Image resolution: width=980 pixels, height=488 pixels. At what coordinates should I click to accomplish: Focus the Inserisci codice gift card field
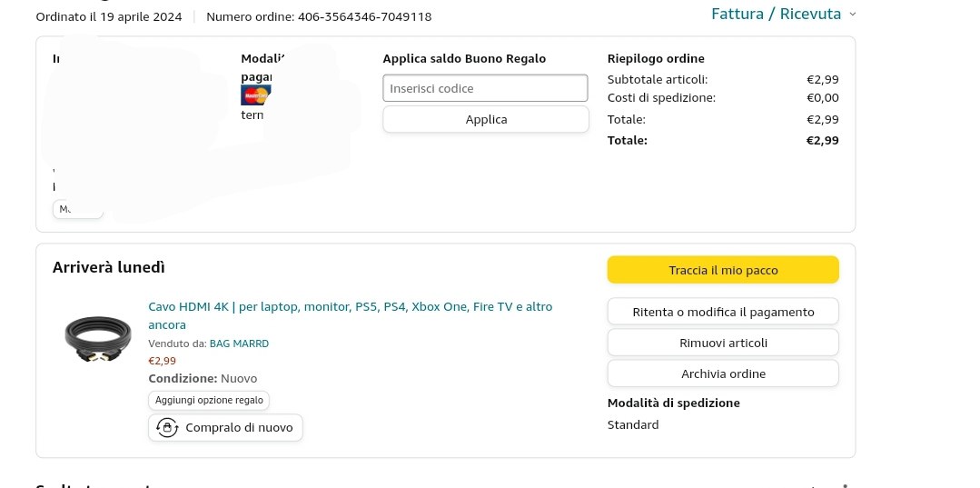coord(485,88)
